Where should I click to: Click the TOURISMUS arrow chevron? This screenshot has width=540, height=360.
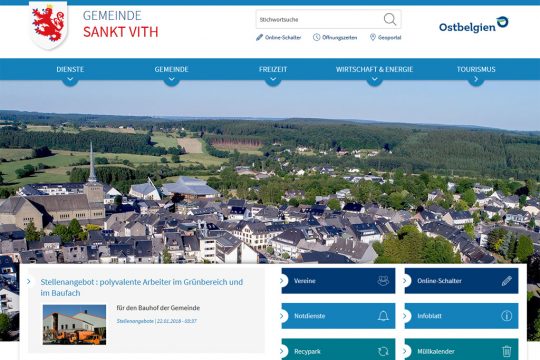coord(476,80)
